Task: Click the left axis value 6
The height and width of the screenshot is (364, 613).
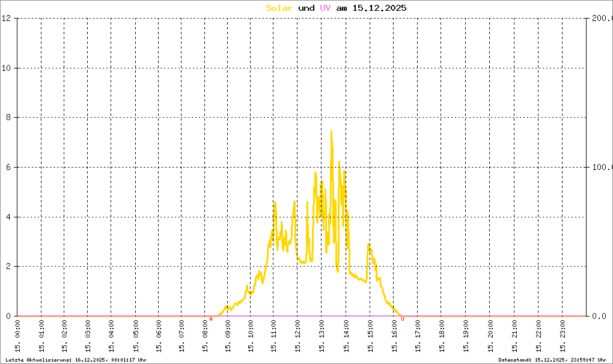Action: tap(8, 167)
